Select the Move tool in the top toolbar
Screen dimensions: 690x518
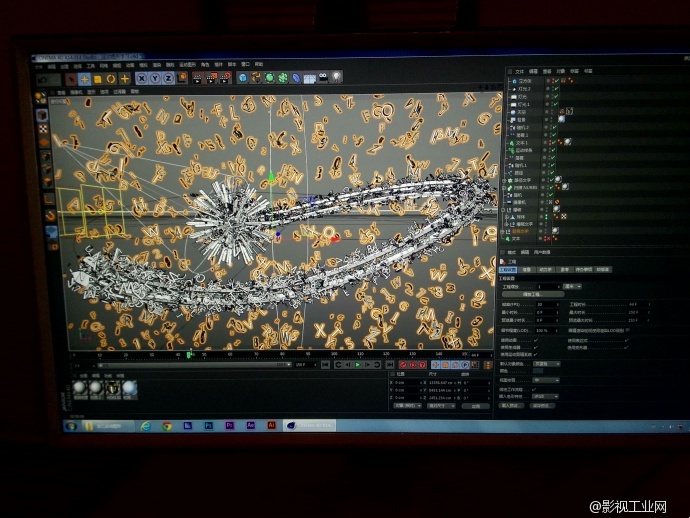(x=84, y=78)
